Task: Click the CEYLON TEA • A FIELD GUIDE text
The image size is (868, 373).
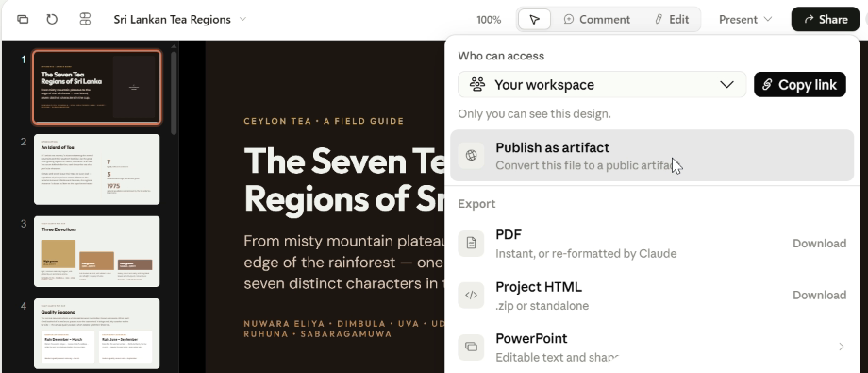Action: (x=324, y=122)
